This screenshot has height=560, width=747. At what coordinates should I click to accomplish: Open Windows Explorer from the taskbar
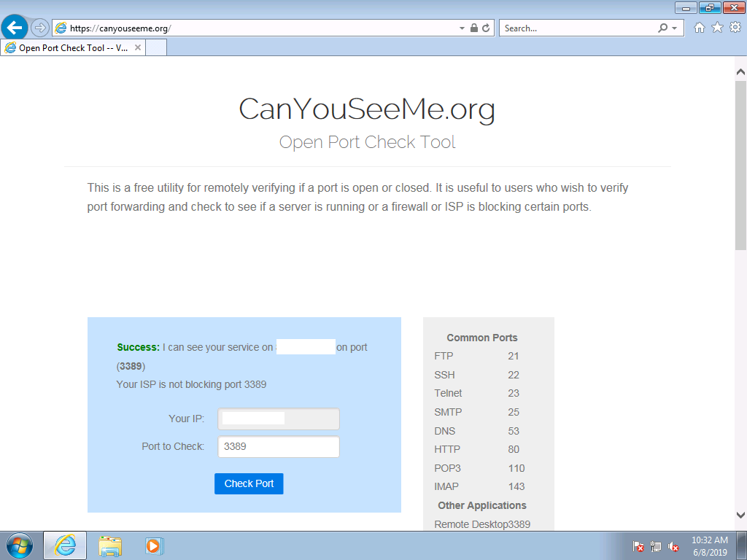(x=110, y=545)
